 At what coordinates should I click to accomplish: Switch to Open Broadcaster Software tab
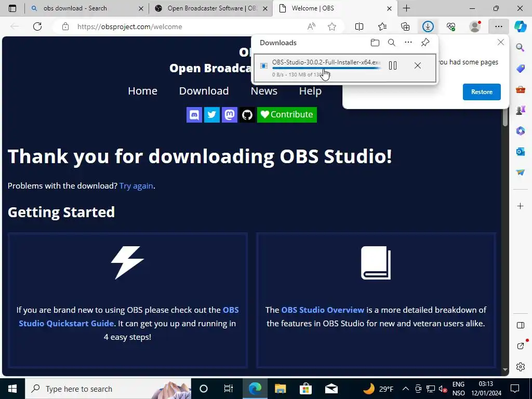[x=210, y=8]
